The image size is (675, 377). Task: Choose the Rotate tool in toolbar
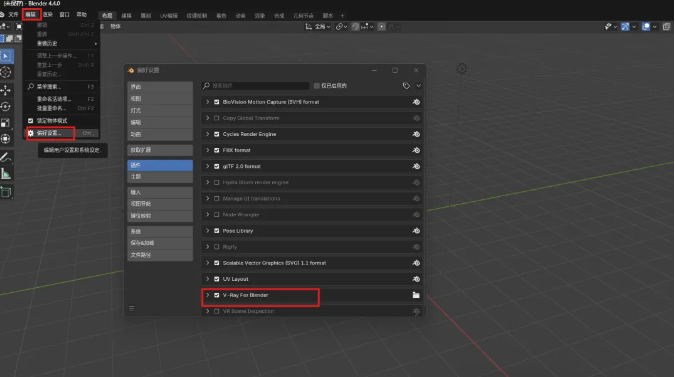[x=6, y=106]
